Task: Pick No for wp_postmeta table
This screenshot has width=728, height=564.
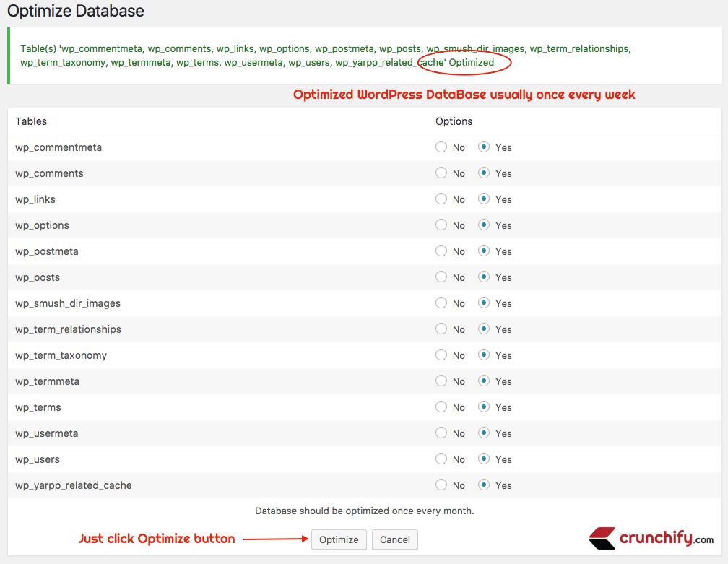Action: (441, 251)
